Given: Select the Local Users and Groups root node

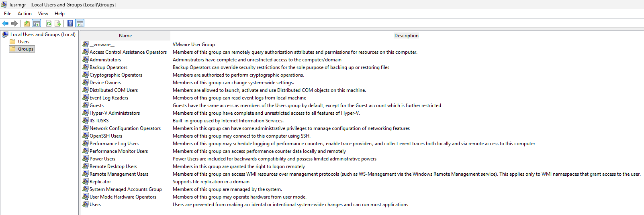Looking at the screenshot, I should point(43,34).
